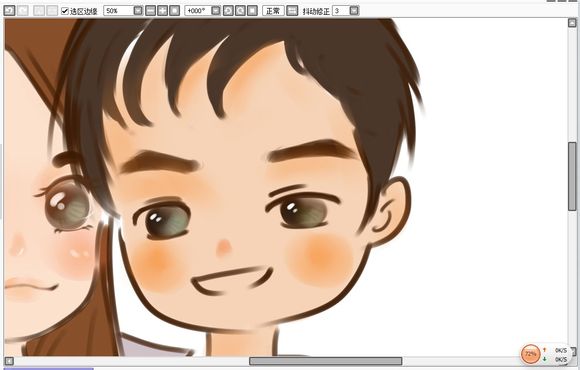The image size is (580, 370).
Task: Reset the canvas rotation
Action: tap(253, 11)
